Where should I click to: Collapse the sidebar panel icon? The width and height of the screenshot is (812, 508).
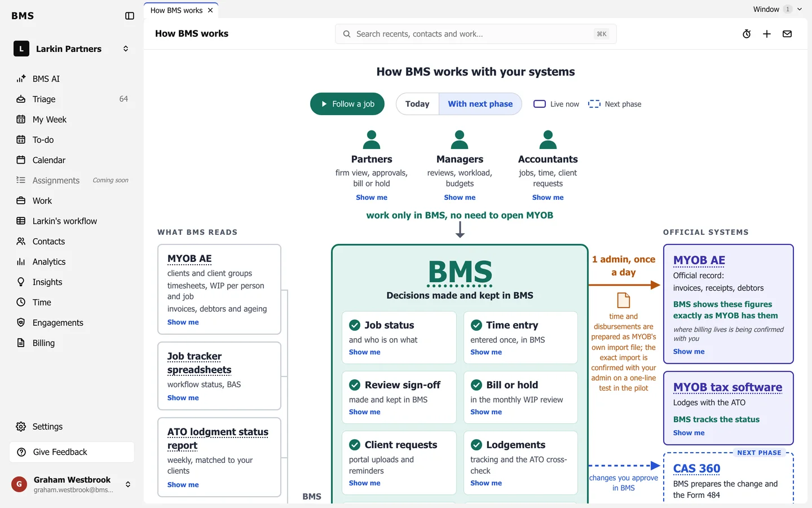point(130,16)
